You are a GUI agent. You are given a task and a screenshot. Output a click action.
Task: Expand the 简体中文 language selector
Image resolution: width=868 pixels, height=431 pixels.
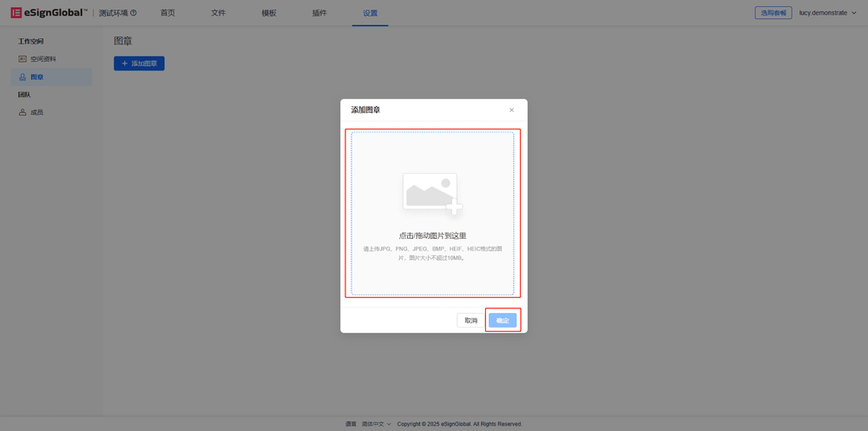376,424
